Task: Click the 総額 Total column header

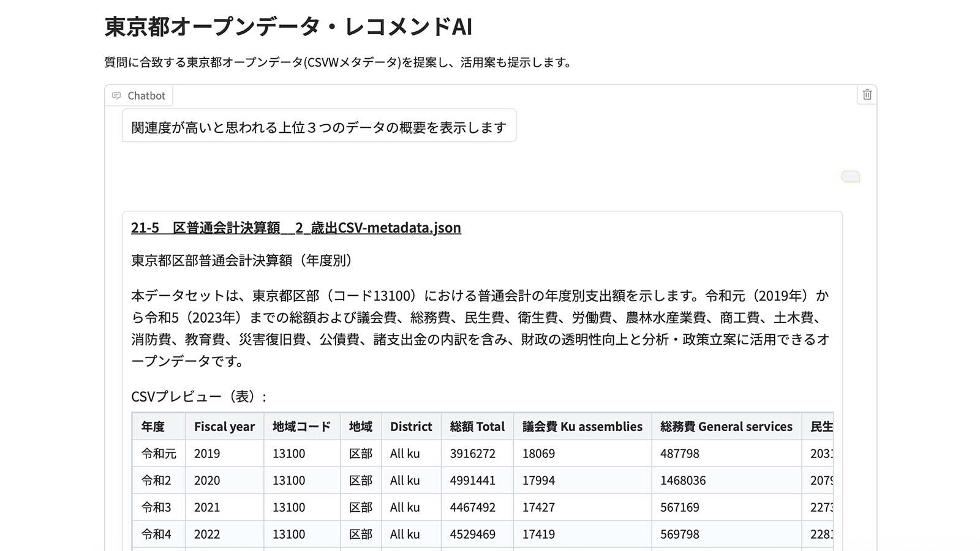Action: 477,427
